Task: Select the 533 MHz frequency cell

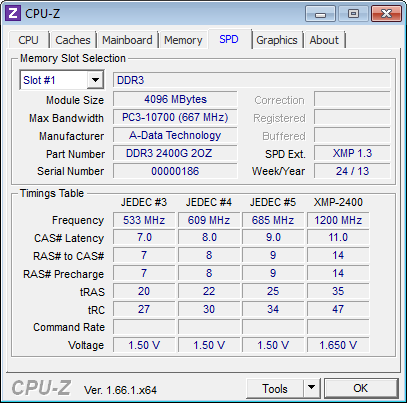Action: click(x=144, y=220)
